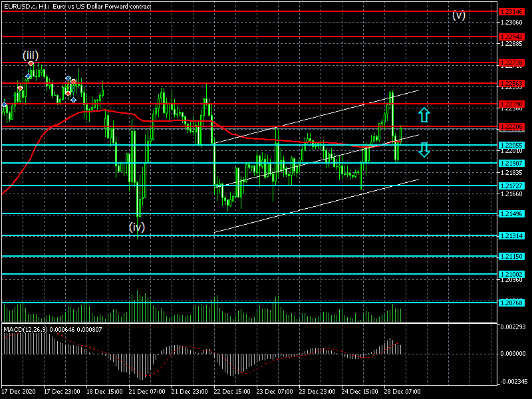Select cyan price level tag 1.21002
Viewport: 532px width, 399px height.
tap(511, 275)
